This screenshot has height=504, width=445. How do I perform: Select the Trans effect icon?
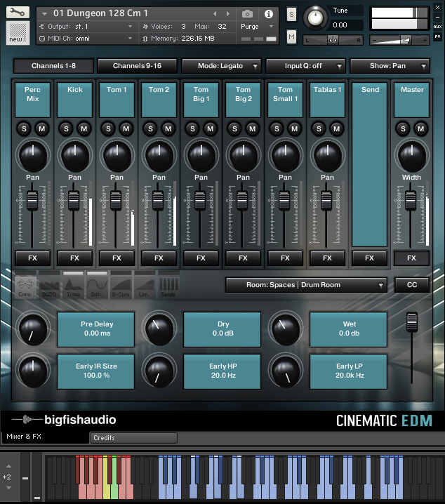[x=73, y=285]
